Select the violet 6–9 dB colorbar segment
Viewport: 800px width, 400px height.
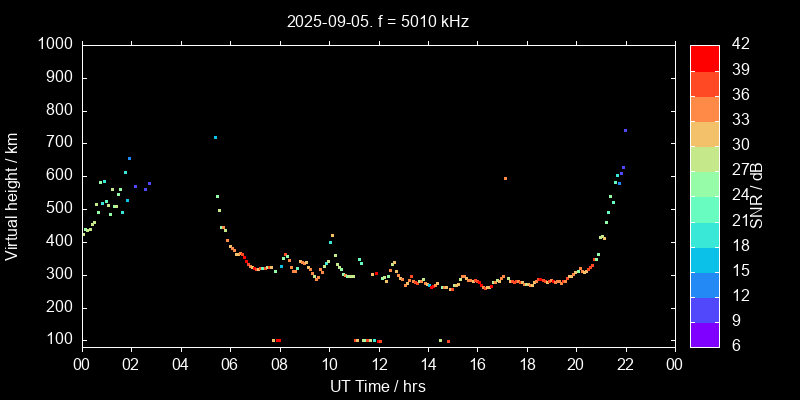coord(705,335)
